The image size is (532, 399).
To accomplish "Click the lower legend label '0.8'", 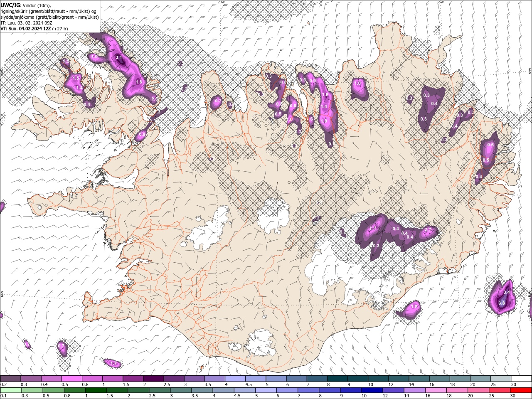I will point(67,396).
